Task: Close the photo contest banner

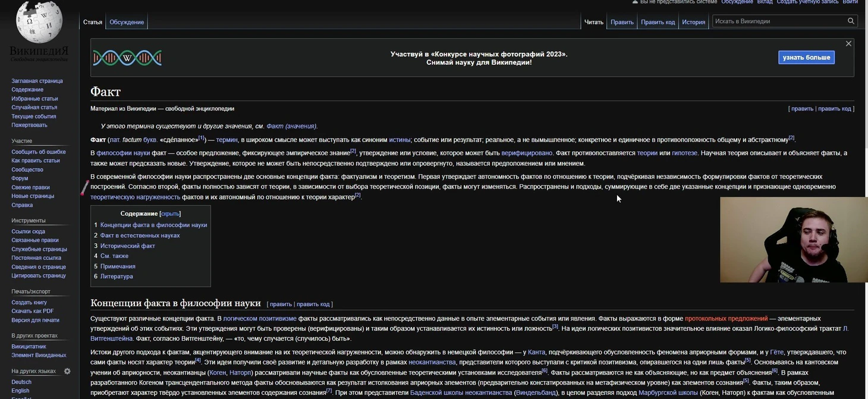Action: click(x=848, y=43)
